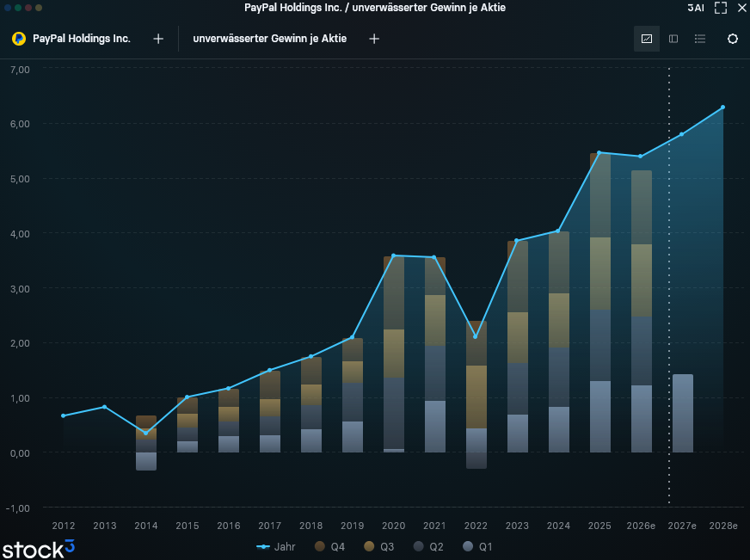
Task: Select the 2028e data point on line
Action: coord(722,108)
